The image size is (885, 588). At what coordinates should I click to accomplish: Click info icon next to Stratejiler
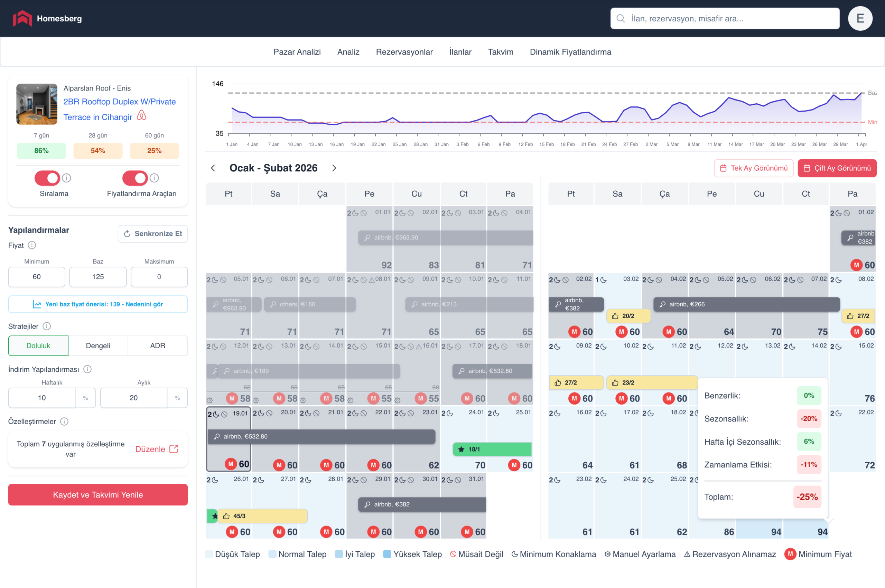(47, 326)
